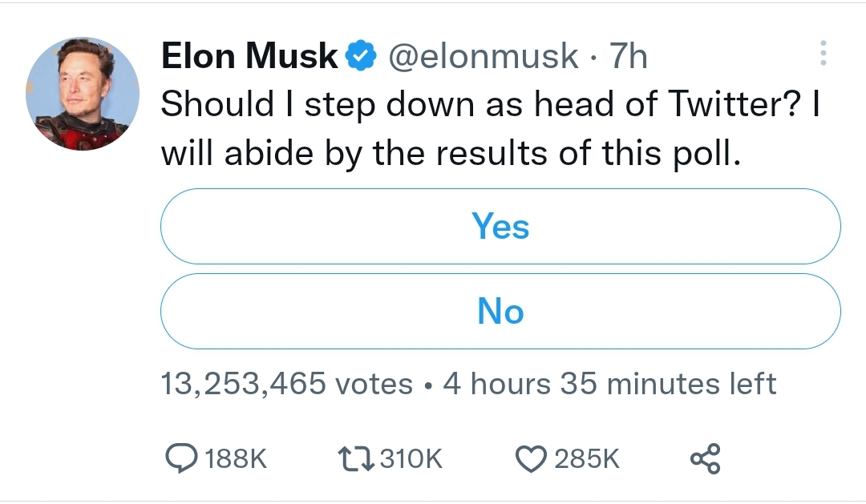
Task: Click the 310K retweets count
Action: click(409, 458)
